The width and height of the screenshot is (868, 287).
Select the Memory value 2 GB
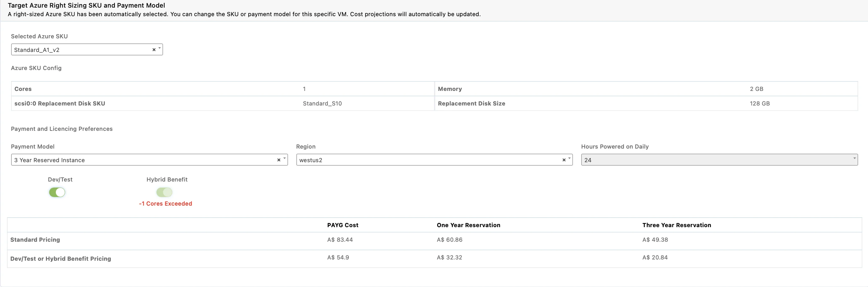(756, 89)
